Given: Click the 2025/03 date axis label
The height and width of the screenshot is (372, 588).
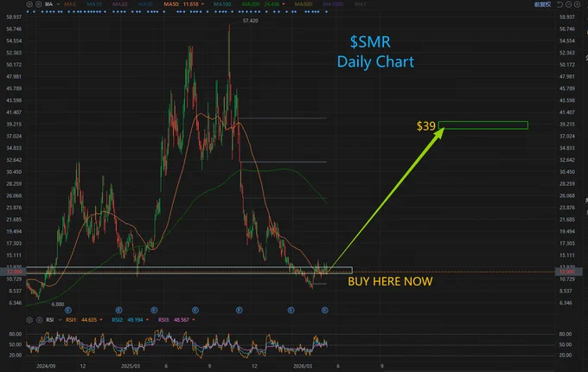Looking at the screenshot, I should (131, 366).
